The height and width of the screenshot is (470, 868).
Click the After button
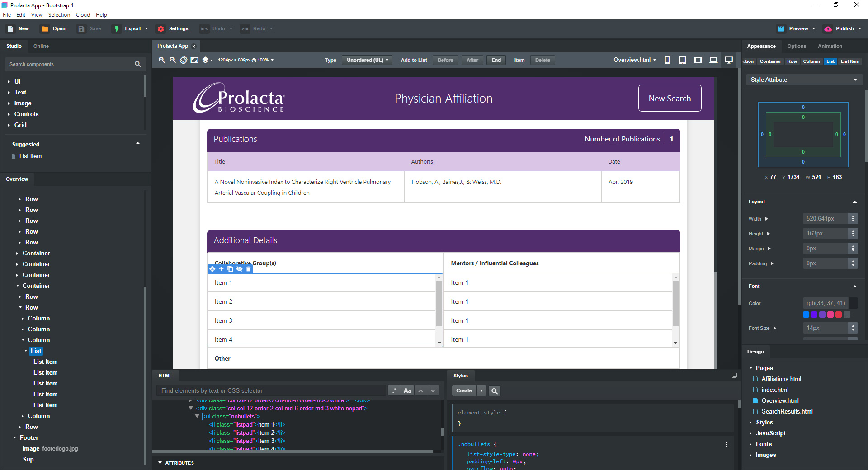(x=472, y=60)
